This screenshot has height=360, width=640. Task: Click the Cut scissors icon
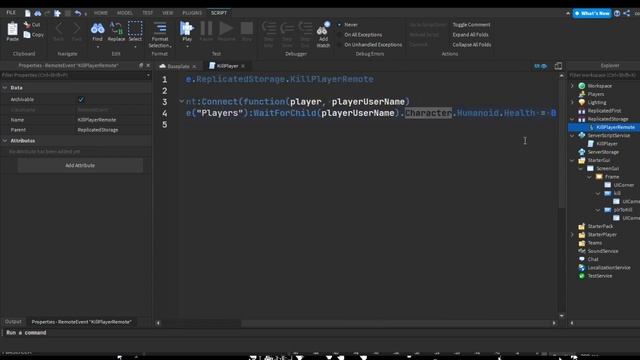tap(27, 25)
